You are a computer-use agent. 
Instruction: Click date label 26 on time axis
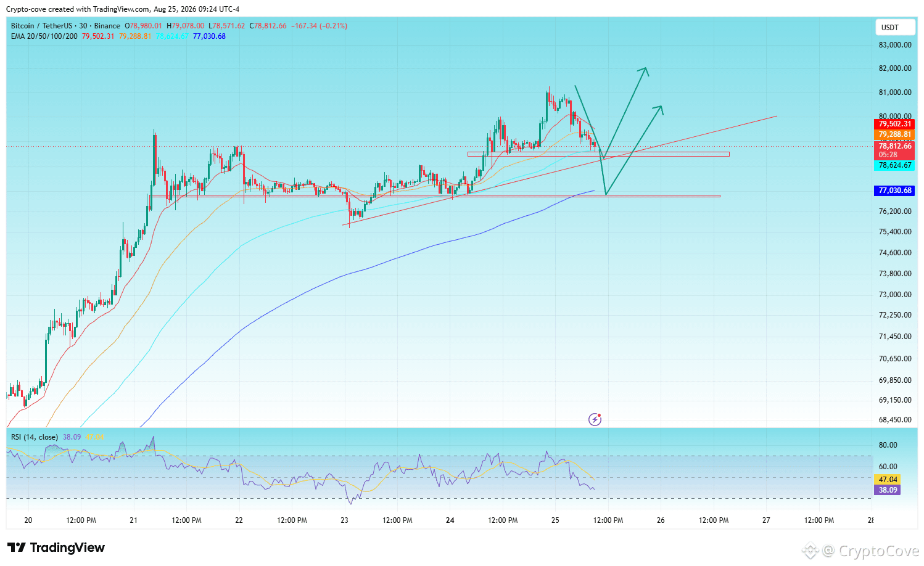661,520
